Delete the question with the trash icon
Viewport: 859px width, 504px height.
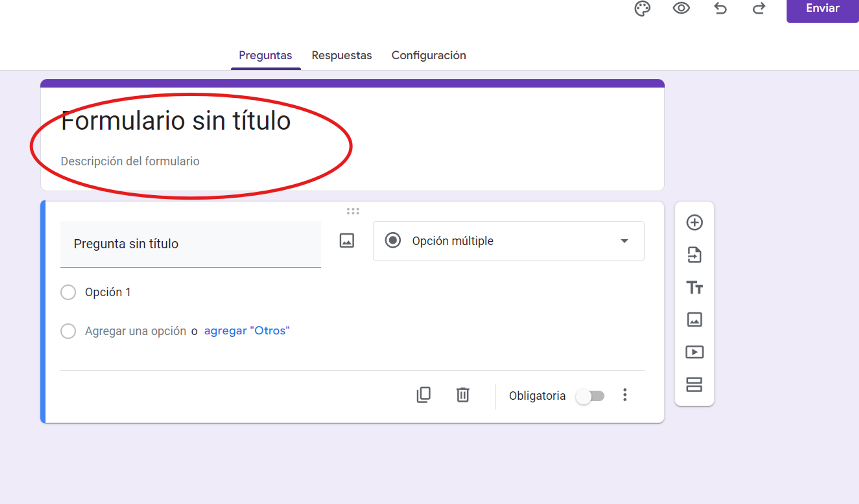coord(463,395)
